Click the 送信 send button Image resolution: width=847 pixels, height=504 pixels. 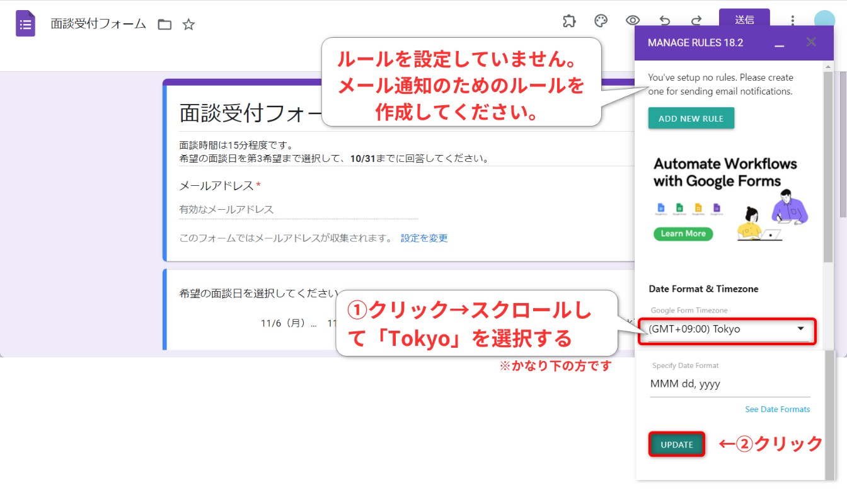pos(744,19)
